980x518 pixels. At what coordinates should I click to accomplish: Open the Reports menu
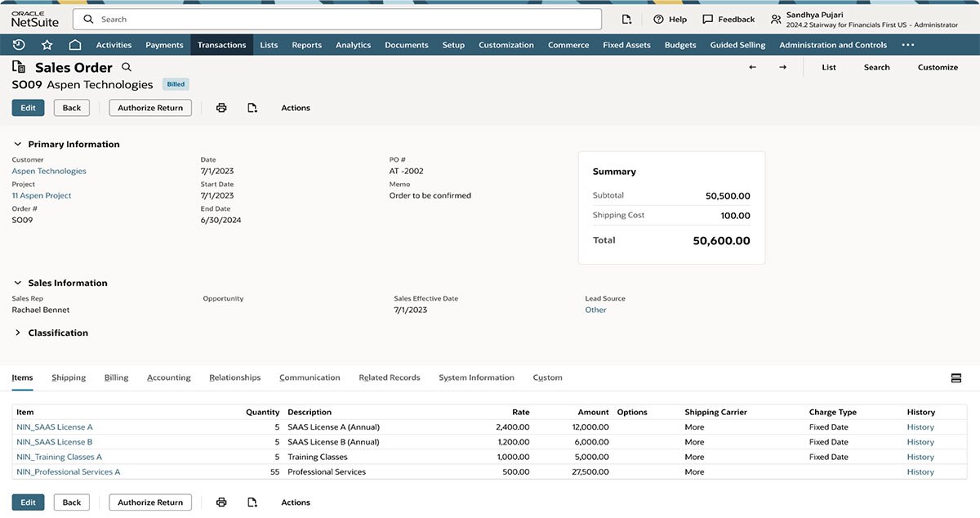click(306, 45)
